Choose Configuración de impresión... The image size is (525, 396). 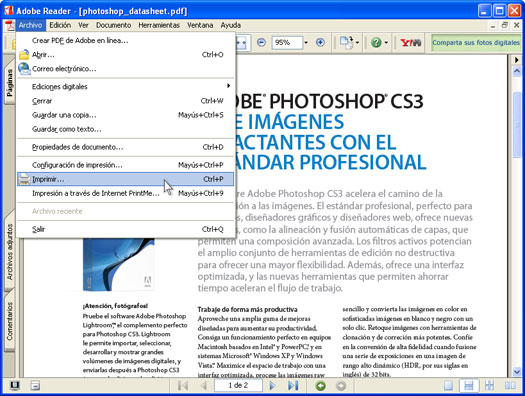point(126,165)
